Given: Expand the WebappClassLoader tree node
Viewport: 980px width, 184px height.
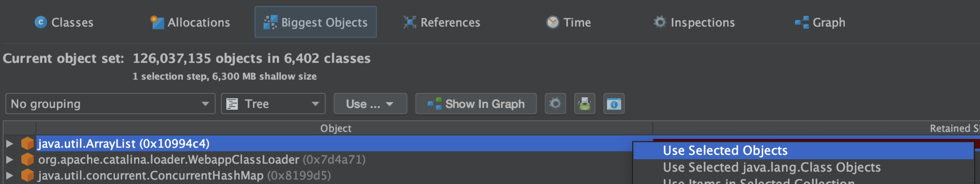Looking at the screenshot, I should point(10,159).
